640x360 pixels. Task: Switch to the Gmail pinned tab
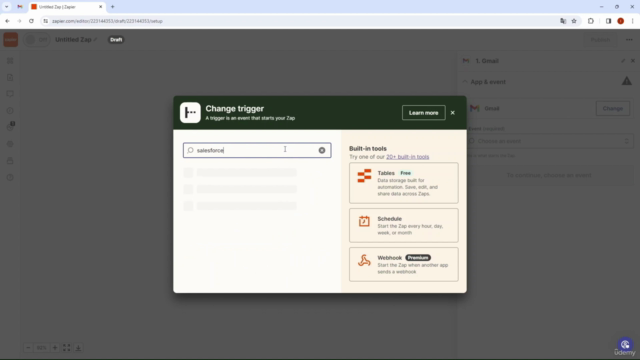[20, 7]
